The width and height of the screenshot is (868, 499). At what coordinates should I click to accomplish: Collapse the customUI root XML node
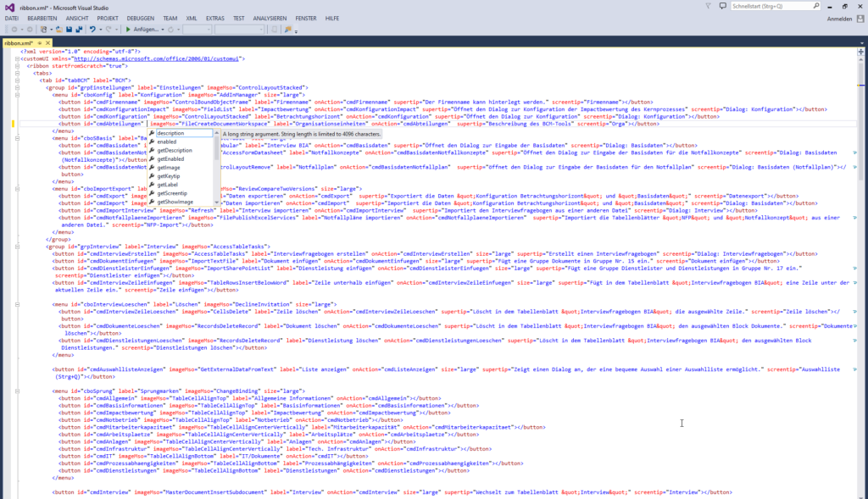point(17,58)
